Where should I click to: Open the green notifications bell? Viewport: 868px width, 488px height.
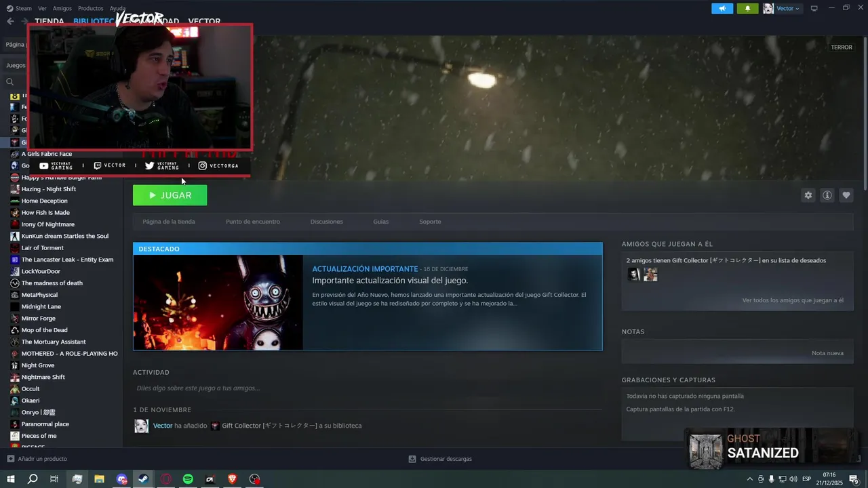pos(747,8)
